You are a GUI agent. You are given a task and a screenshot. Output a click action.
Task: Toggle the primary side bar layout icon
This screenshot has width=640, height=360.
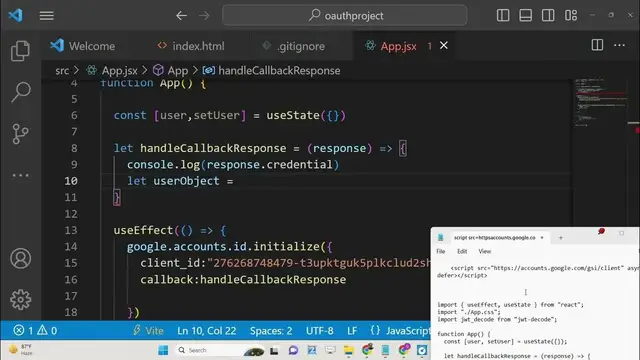(503, 16)
